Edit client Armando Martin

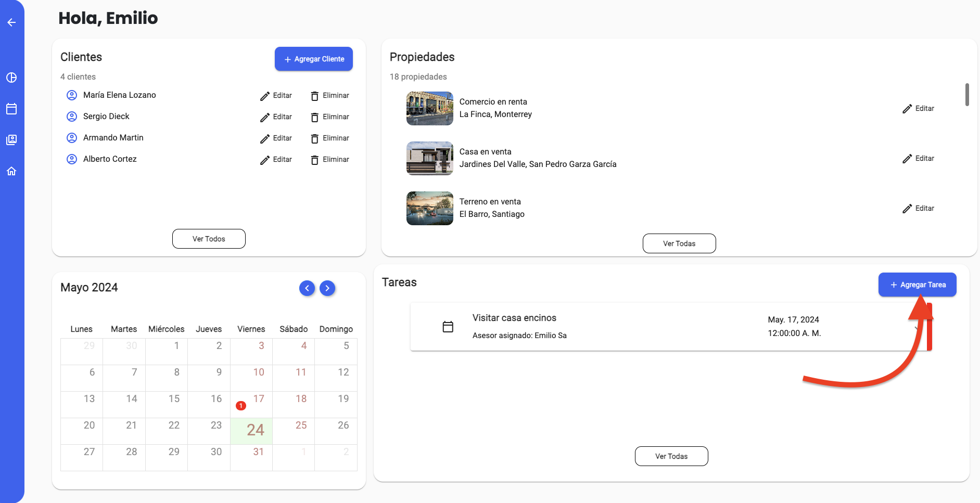pos(276,138)
